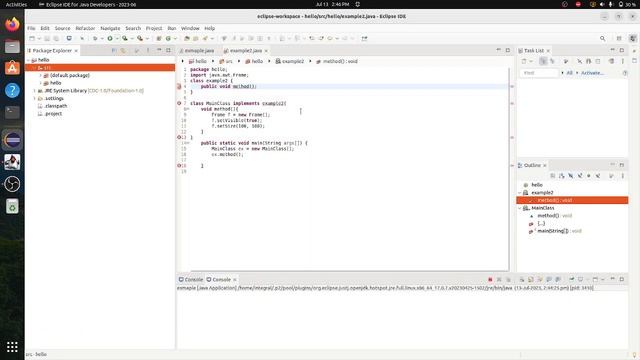Click the Pin Console icon
The height and width of the screenshot is (360, 640).
(572, 280)
